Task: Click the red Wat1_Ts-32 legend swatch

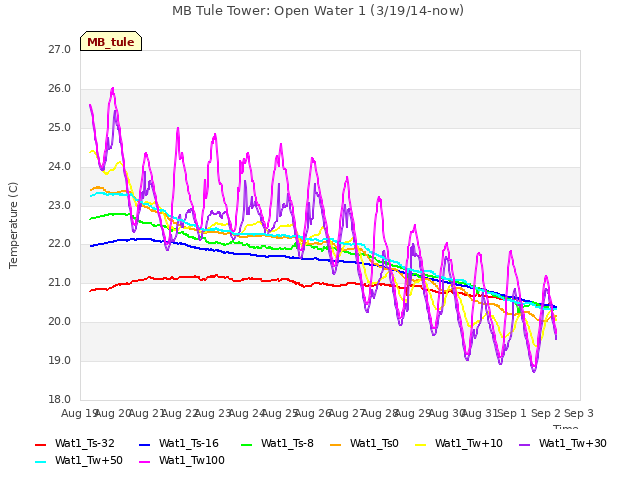Action: click(x=41, y=444)
